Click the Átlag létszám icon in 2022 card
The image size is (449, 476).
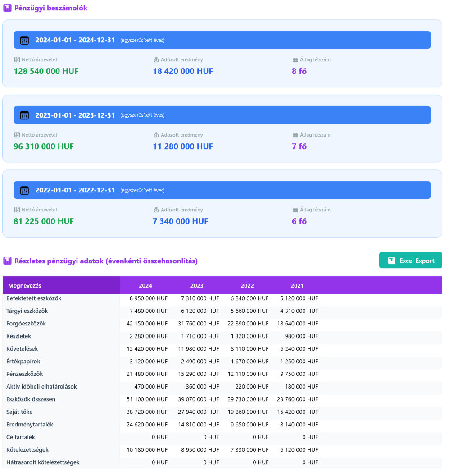click(x=295, y=210)
